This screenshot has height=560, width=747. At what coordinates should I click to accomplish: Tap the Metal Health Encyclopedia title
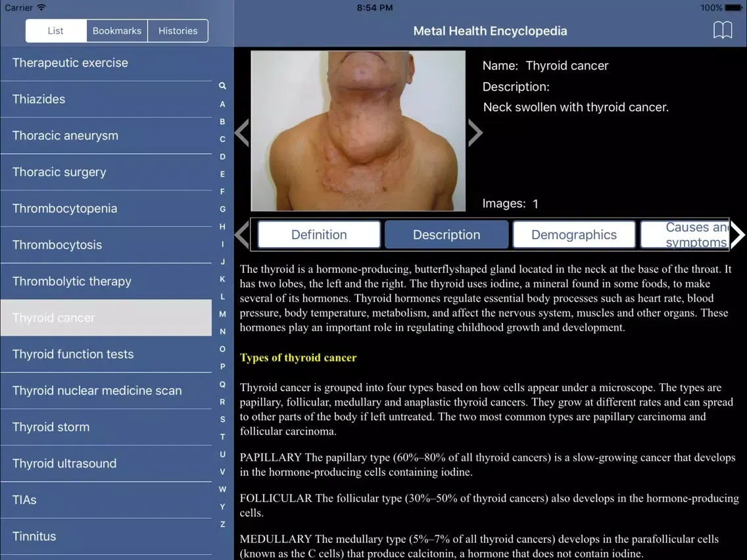coord(491,31)
